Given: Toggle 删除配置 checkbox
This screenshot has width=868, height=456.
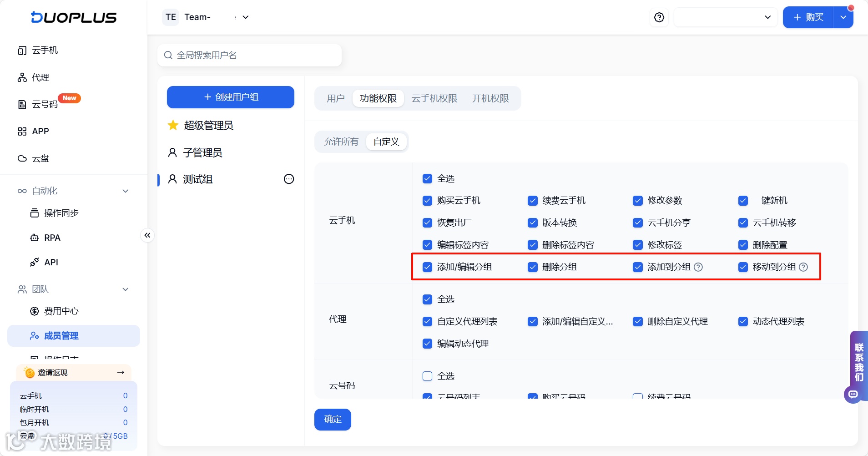Looking at the screenshot, I should 743,245.
